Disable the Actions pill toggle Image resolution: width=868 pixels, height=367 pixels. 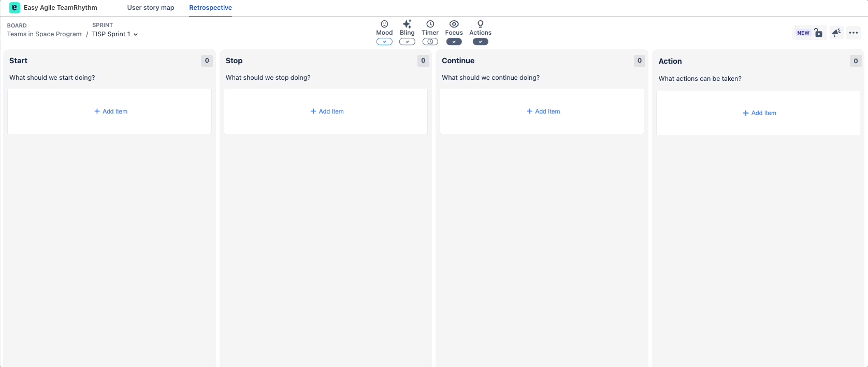coord(480,42)
